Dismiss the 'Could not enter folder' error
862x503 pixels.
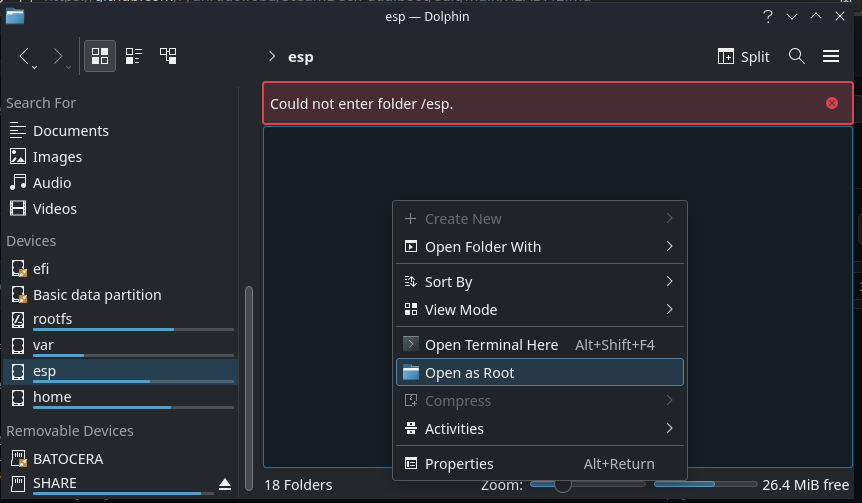[832, 103]
